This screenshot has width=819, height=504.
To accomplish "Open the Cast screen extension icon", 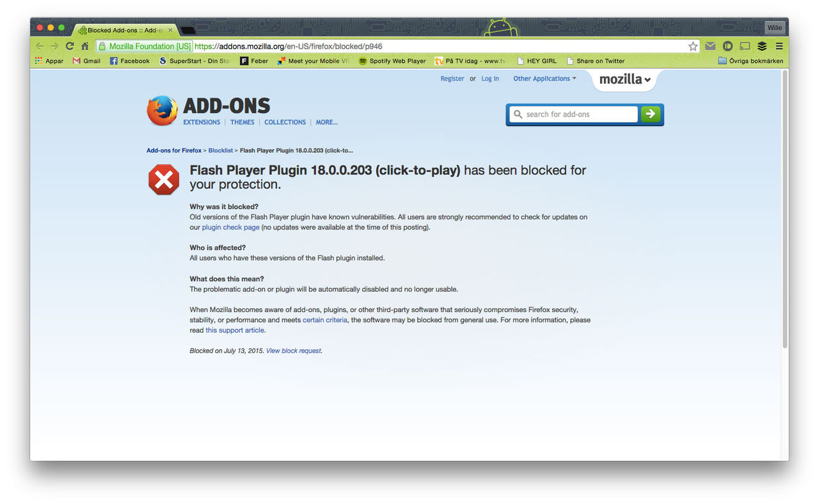I will (745, 46).
